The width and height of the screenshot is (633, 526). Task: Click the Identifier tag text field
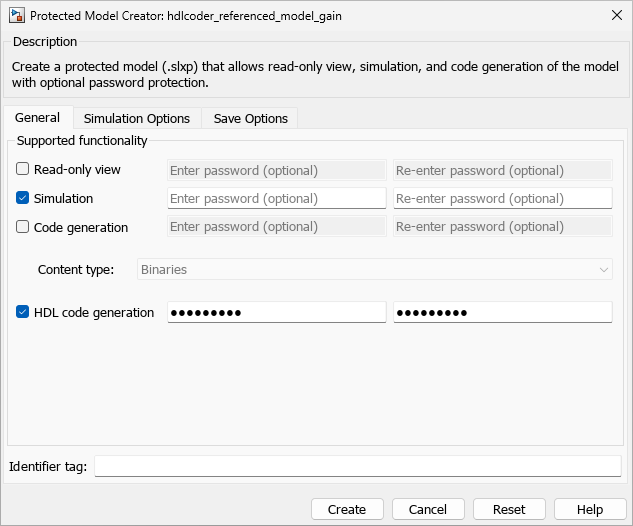point(357,466)
